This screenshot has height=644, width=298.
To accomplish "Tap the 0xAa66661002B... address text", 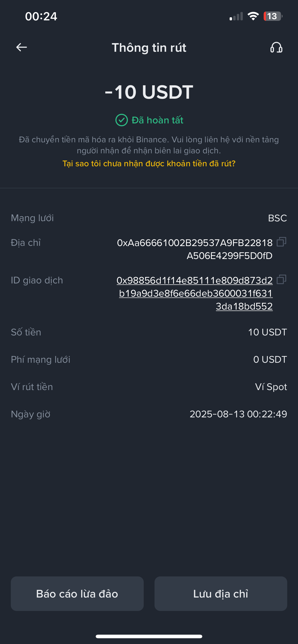I will pos(195,249).
